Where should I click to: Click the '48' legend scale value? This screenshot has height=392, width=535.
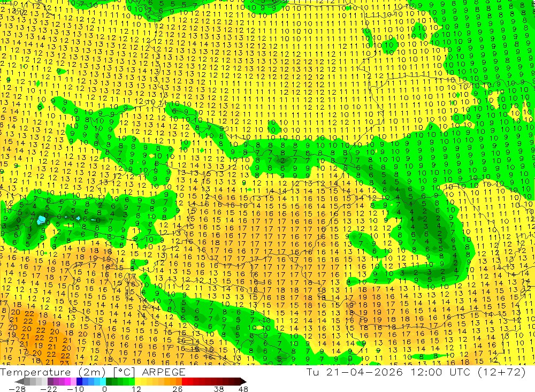(x=243, y=389)
